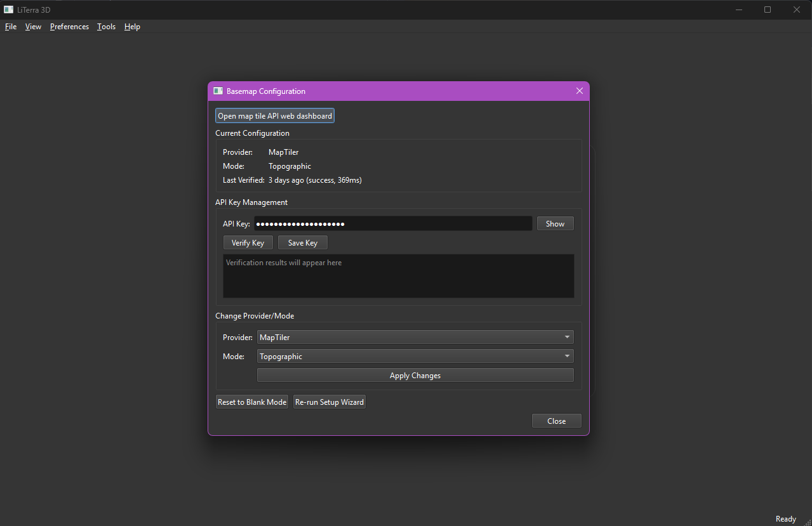Open the Mode dropdown showing Topographic
The width and height of the screenshot is (812, 526).
(415, 356)
